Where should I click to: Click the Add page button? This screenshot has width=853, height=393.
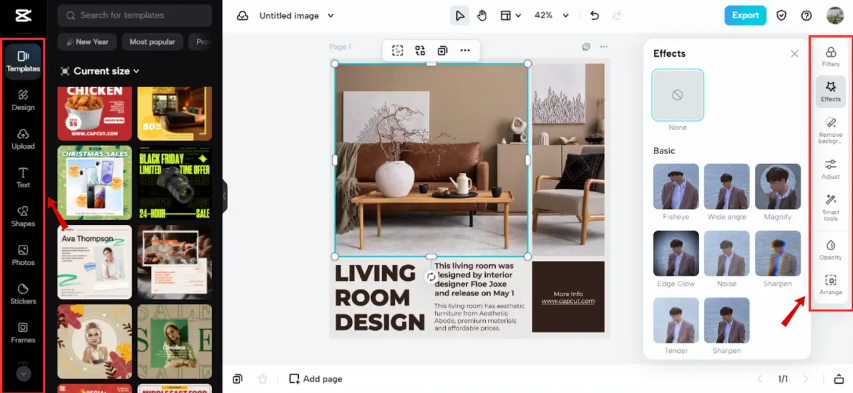click(x=316, y=379)
